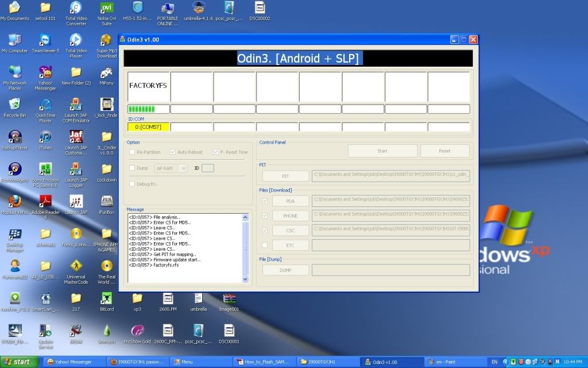The height and width of the screenshot is (368, 588).
Task: Open the Launch JAF COM Emulator shortcut
Action: (76, 110)
